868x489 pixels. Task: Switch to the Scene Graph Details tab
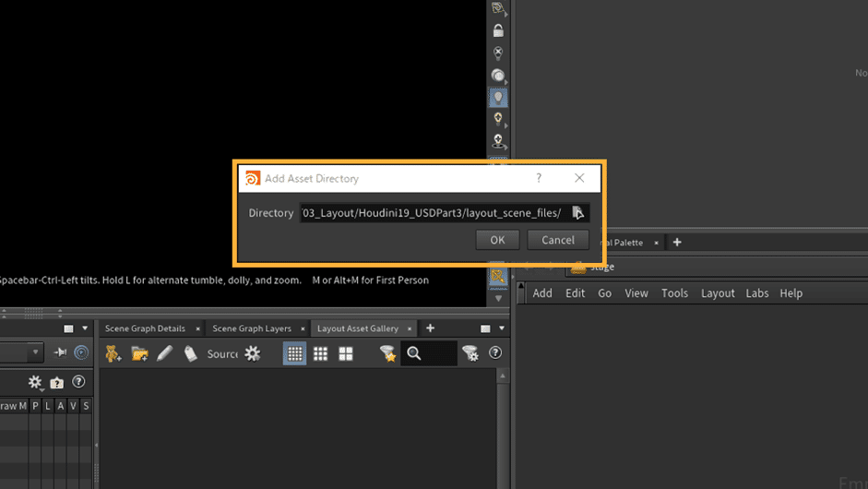(145, 328)
